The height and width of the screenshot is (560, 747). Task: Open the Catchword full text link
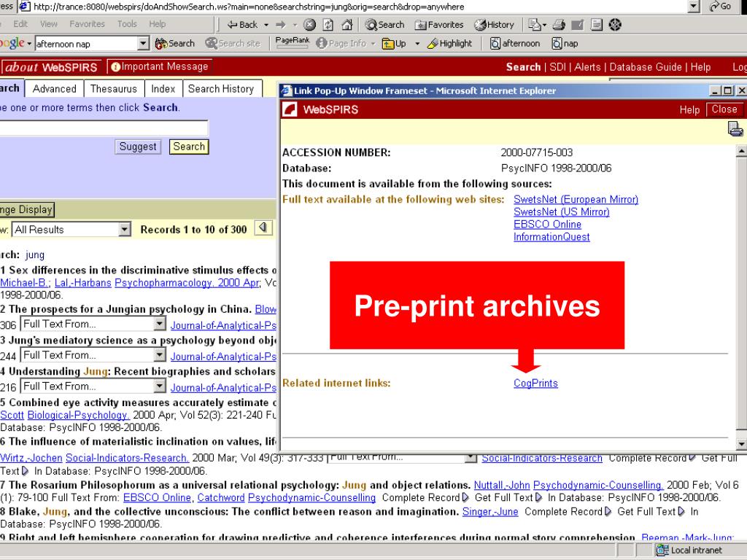[220, 497]
